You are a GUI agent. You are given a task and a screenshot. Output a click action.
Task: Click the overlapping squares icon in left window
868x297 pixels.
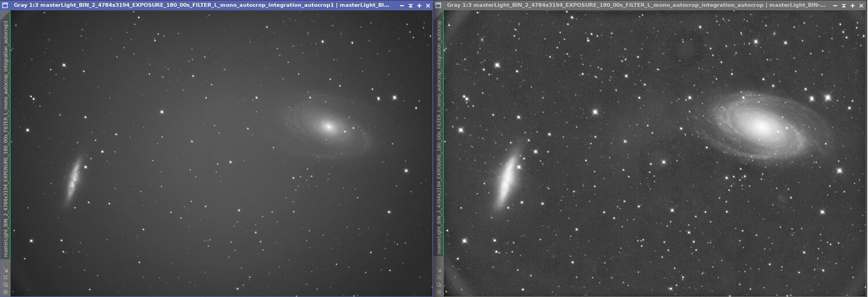click(5, 285)
